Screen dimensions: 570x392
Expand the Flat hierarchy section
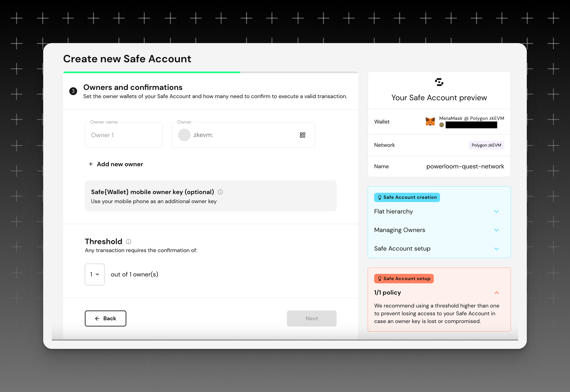point(496,212)
